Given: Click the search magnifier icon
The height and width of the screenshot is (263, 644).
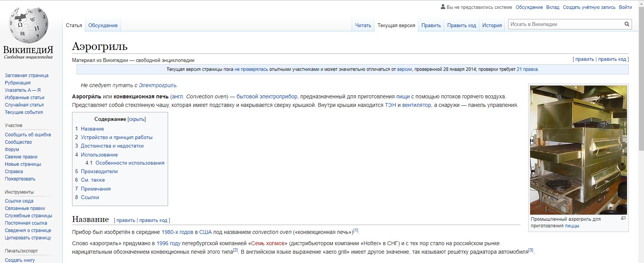Looking at the screenshot, I should [x=627, y=24].
